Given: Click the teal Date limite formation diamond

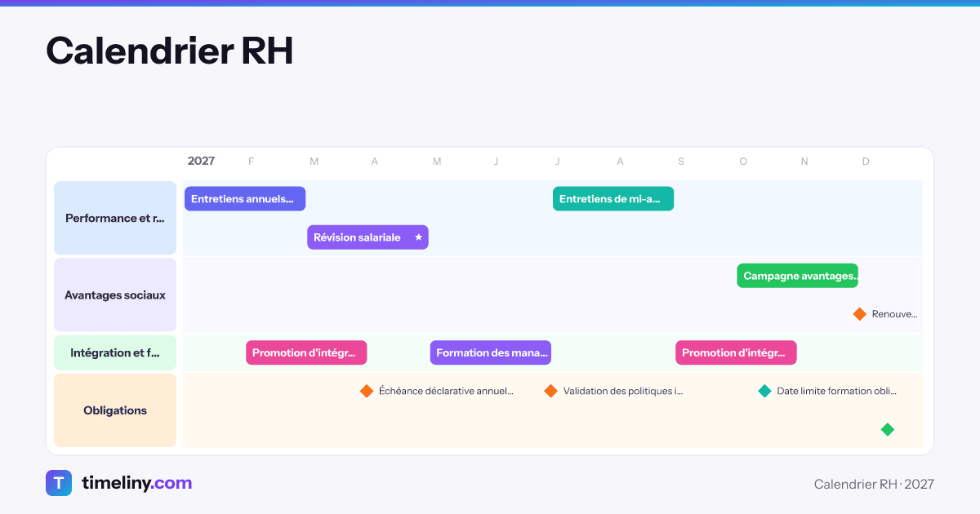Looking at the screenshot, I should [x=764, y=391].
